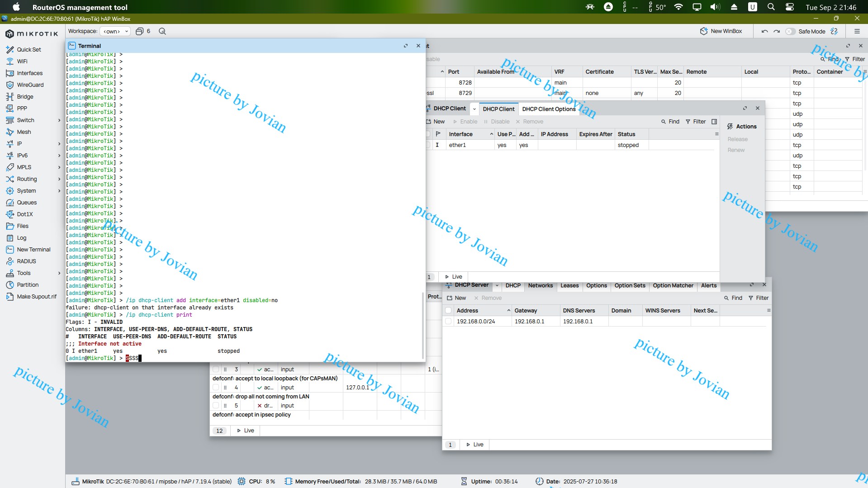Click New in DHCP Client window
Viewport: 868px width, 488px height.
(436, 122)
